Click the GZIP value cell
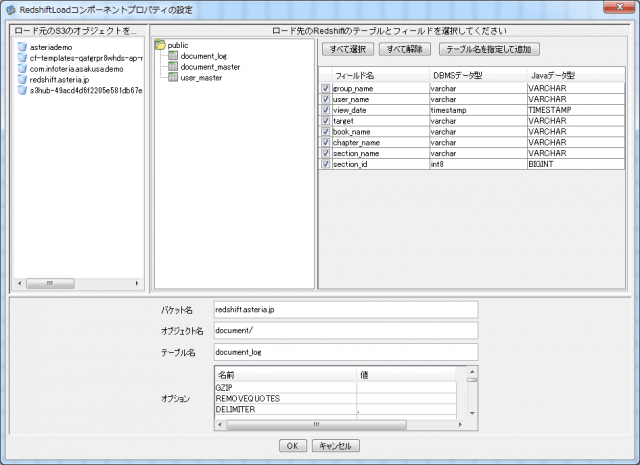The image size is (640, 465). pyautogui.click(x=406, y=387)
